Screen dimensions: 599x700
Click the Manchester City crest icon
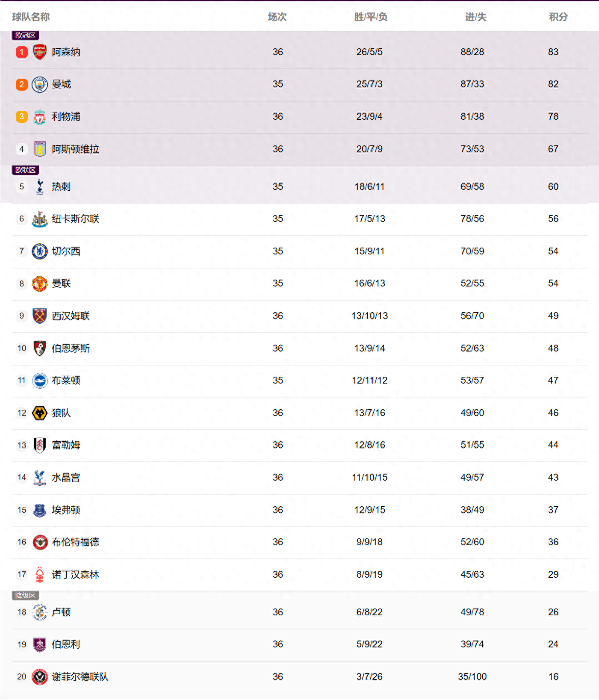click(x=40, y=85)
